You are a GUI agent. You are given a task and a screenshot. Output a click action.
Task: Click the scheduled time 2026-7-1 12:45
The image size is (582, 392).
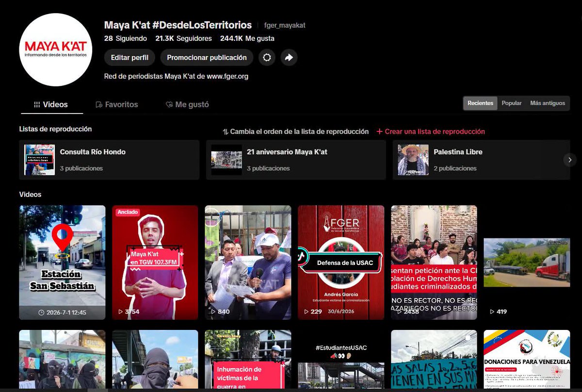coord(62,312)
